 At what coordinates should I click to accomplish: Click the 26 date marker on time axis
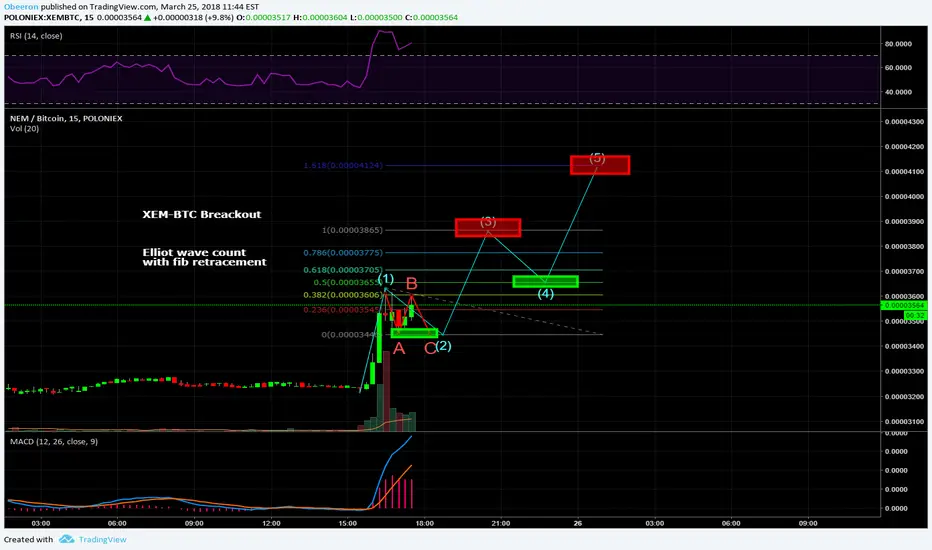coord(578,523)
